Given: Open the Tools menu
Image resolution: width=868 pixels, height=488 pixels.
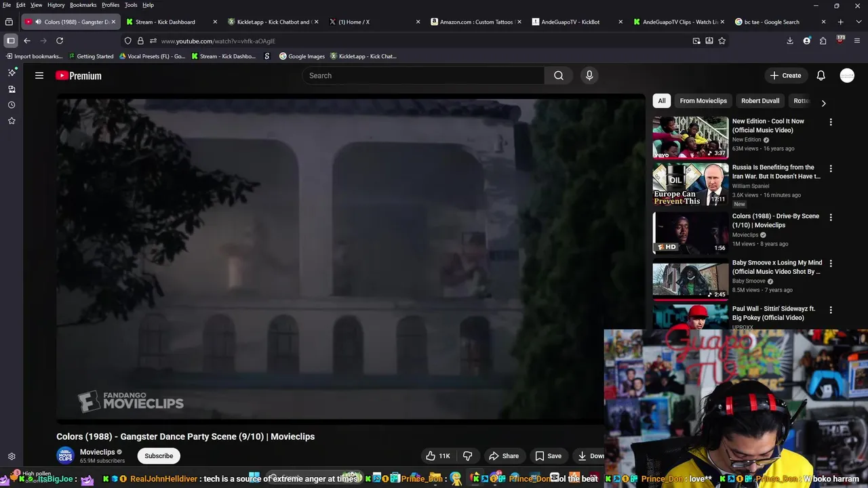Looking at the screenshot, I should 131,5.
